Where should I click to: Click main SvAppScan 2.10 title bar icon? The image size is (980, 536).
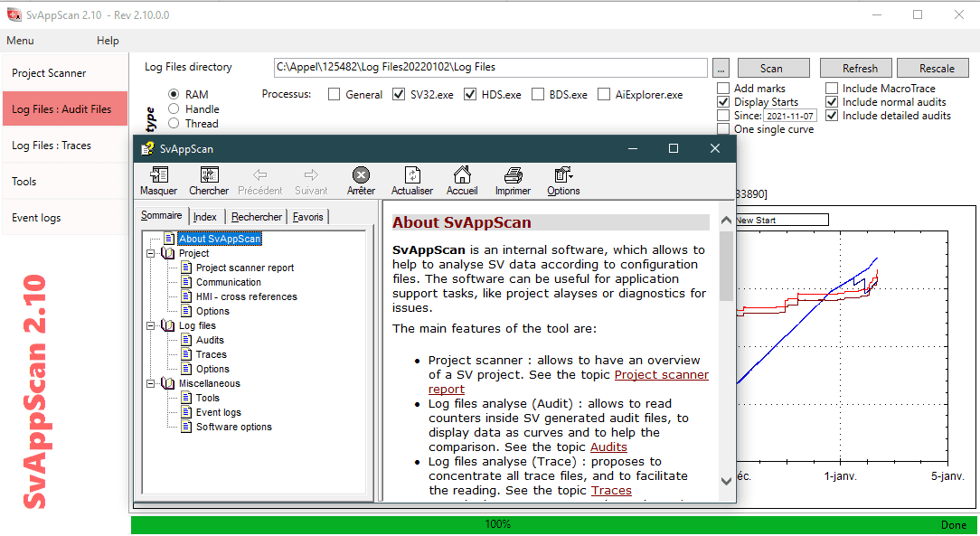tap(14, 14)
